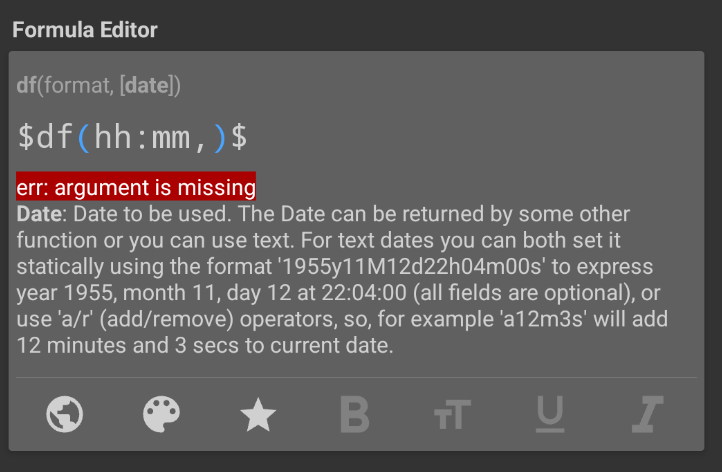
Task: Place cursor at trailing dollar sign
Action: pos(239,137)
